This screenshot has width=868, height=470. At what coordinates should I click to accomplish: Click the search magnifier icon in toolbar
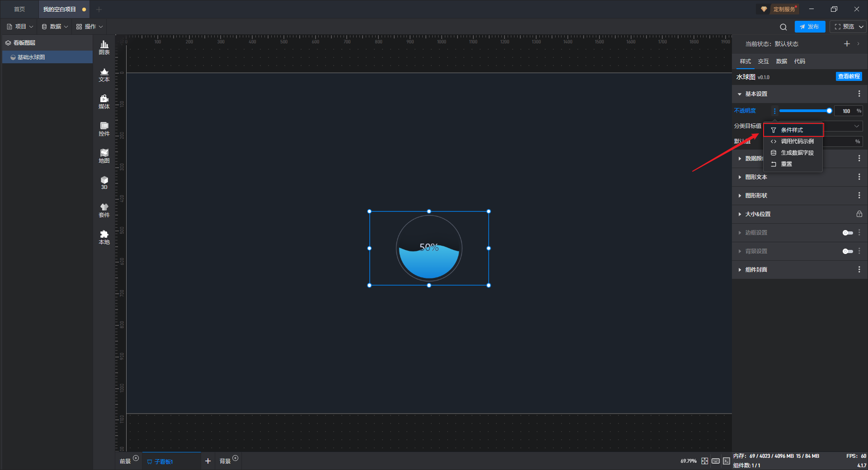783,27
